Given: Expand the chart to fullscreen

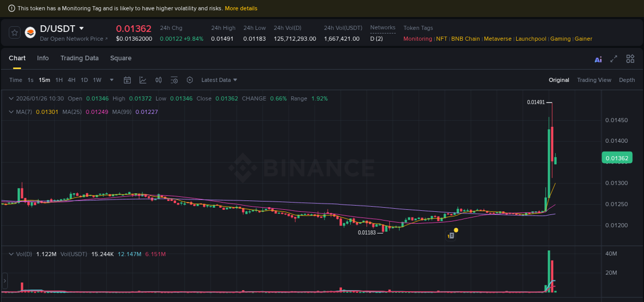Looking at the screenshot, I should click(x=614, y=59).
